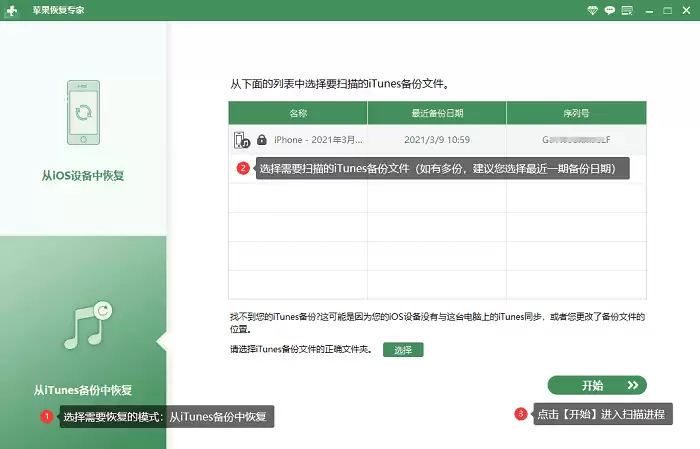Open the diamond VIP icon
Screen dimensions: 700x449
(x=592, y=10)
